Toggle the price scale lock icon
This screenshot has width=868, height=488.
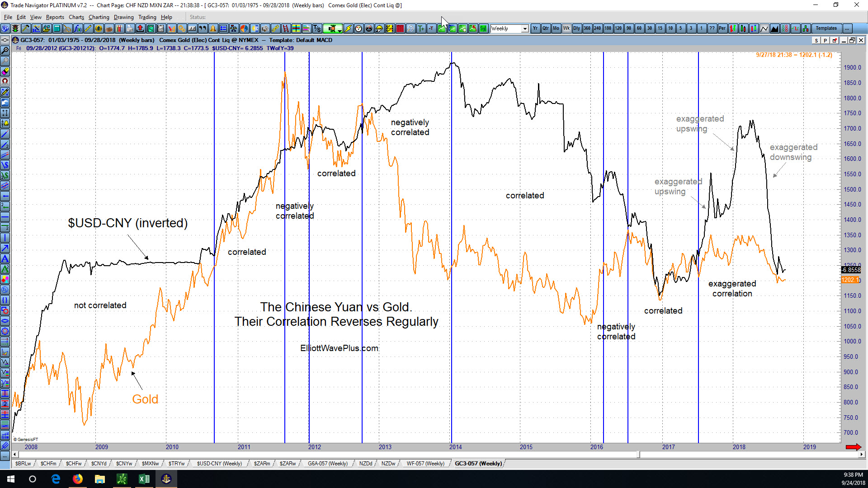pos(5,122)
